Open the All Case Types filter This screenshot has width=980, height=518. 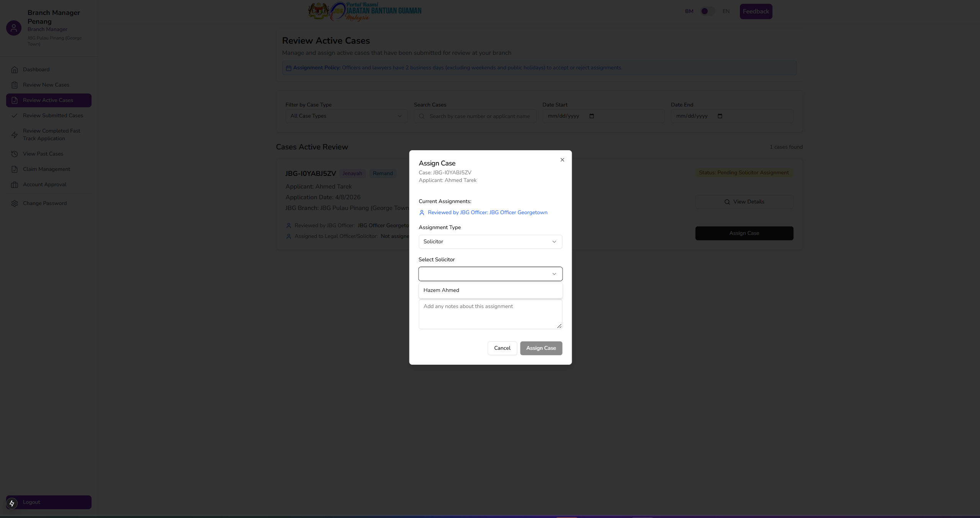point(346,116)
